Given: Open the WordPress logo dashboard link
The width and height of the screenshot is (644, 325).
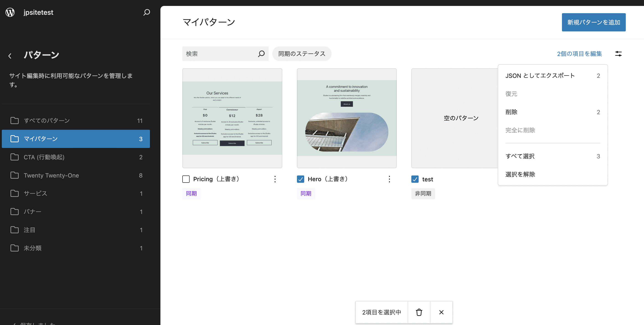Looking at the screenshot, I should pos(10,12).
